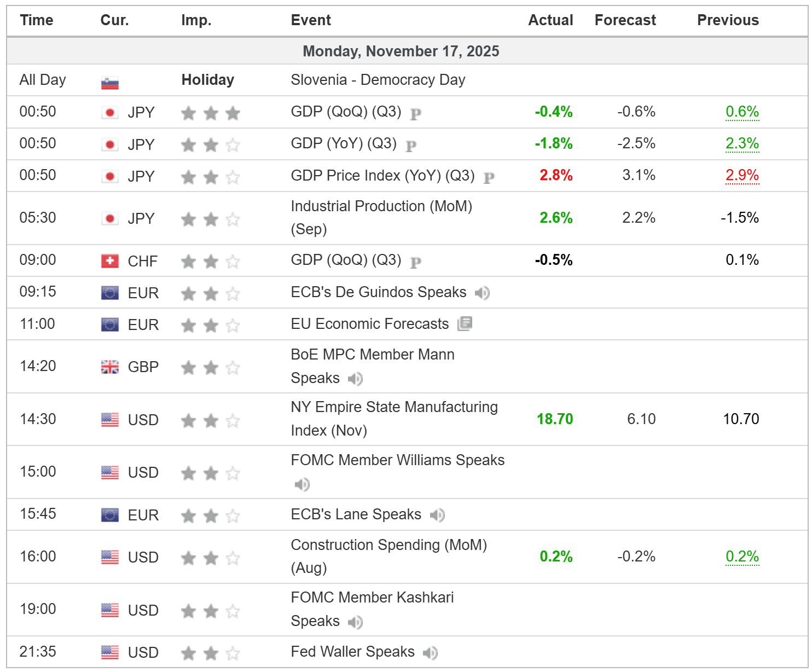Click the report icon beside EU Economic Forecasts
The height and width of the screenshot is (672, 812).
tap(465, 324)
